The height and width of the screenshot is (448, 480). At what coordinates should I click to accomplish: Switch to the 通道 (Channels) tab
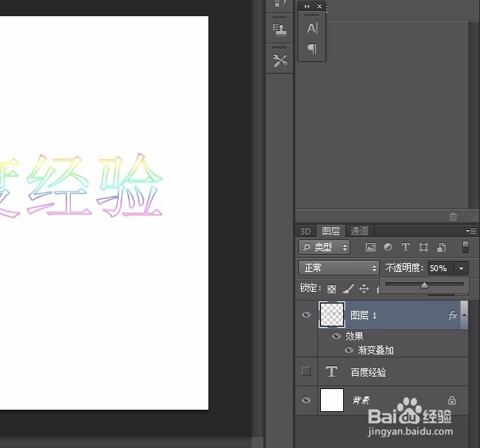tap(359, 231)
